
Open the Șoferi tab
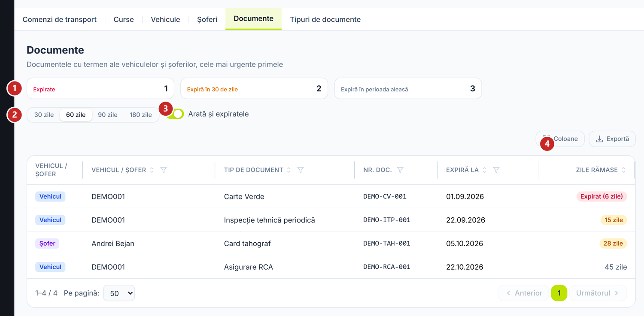pyautogui.click(x=207, y=19)
